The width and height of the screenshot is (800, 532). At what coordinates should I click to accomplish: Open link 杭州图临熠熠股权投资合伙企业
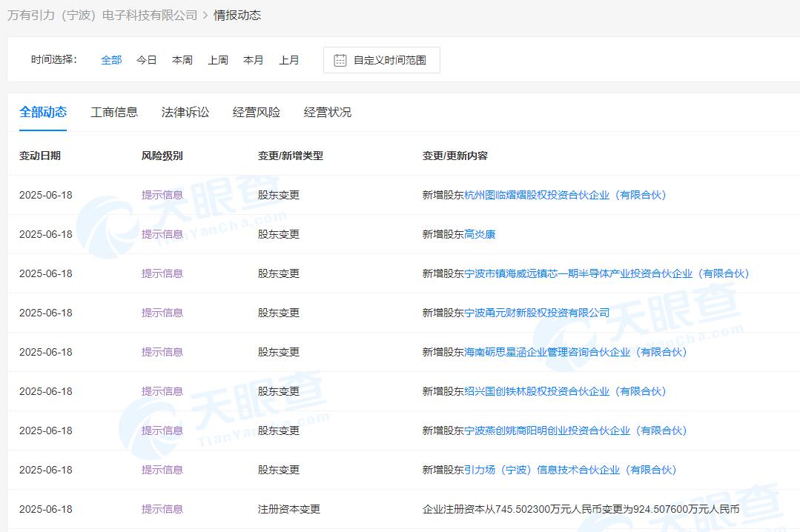tap(565, 196)
